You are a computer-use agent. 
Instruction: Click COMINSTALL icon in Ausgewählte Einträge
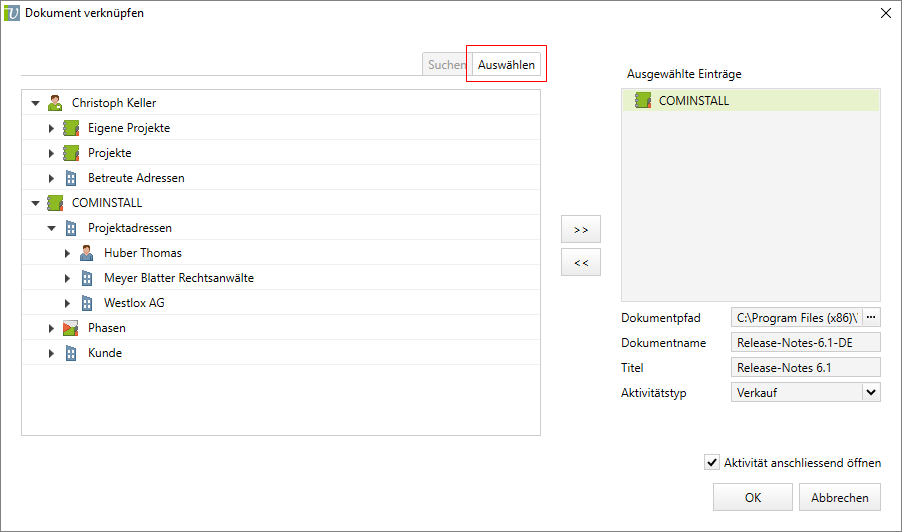coord(643,100)
